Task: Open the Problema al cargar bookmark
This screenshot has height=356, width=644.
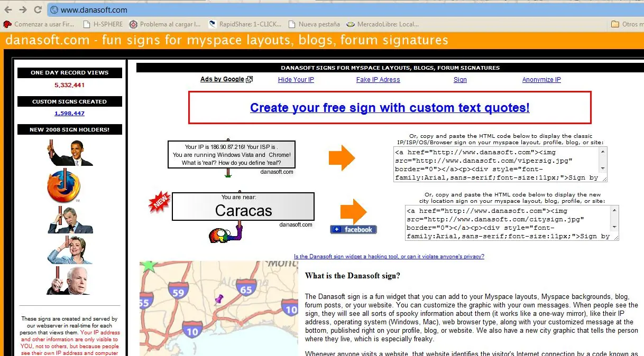Action: tap(165, 24)
